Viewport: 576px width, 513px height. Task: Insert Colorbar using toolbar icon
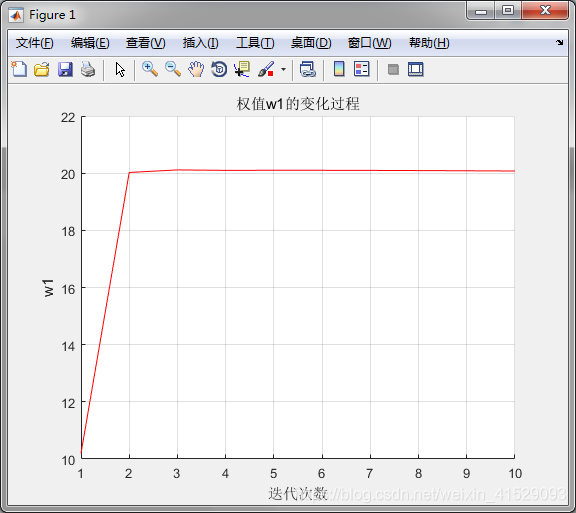[339, 69]
